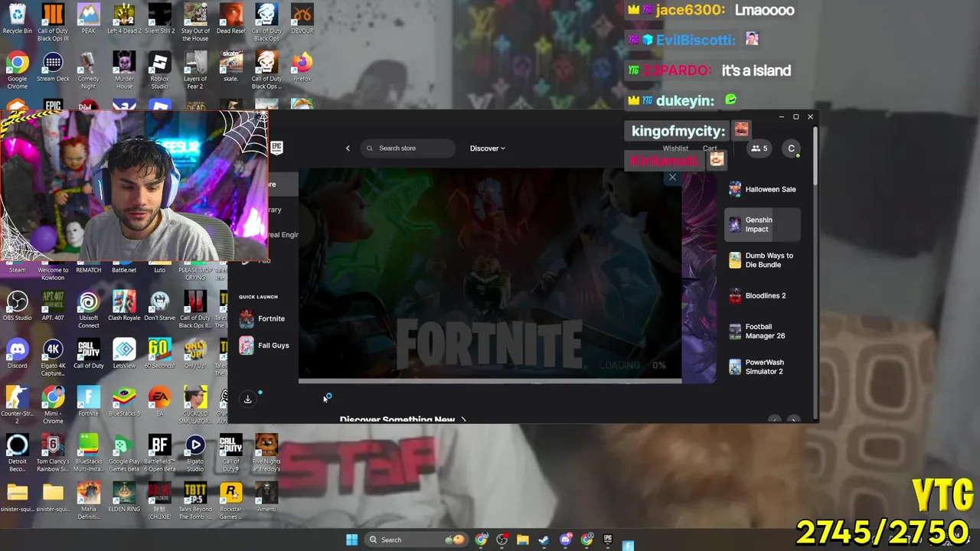Viewport: 980px width, 551px height.
Task: Open Call of Duty Black Ops III shortcut
Action: tap(53, 23)
